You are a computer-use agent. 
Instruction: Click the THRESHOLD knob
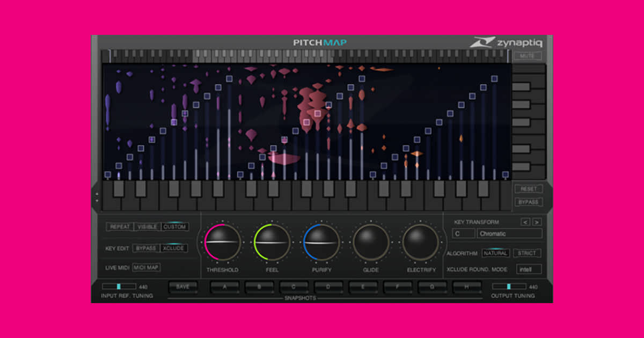click(x=222, y=243)
